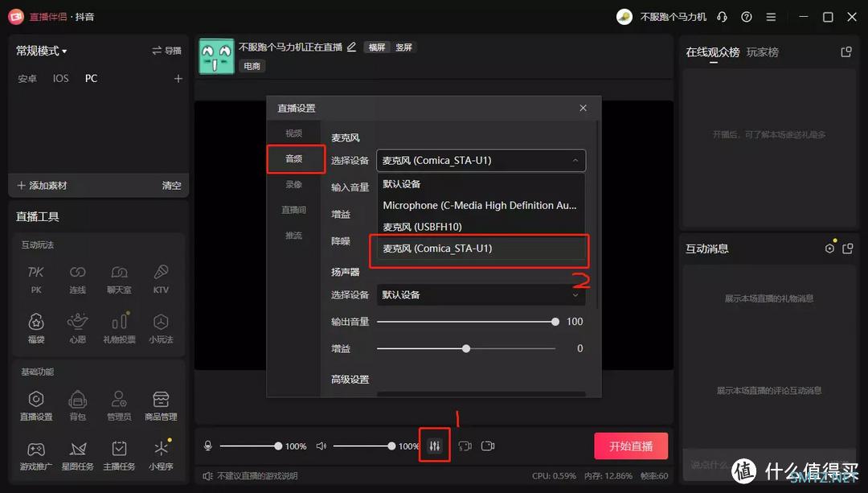This screenshot has height=493, width=868.
Task: Close the 直播设置 dialog
Action: coord(583,108)
